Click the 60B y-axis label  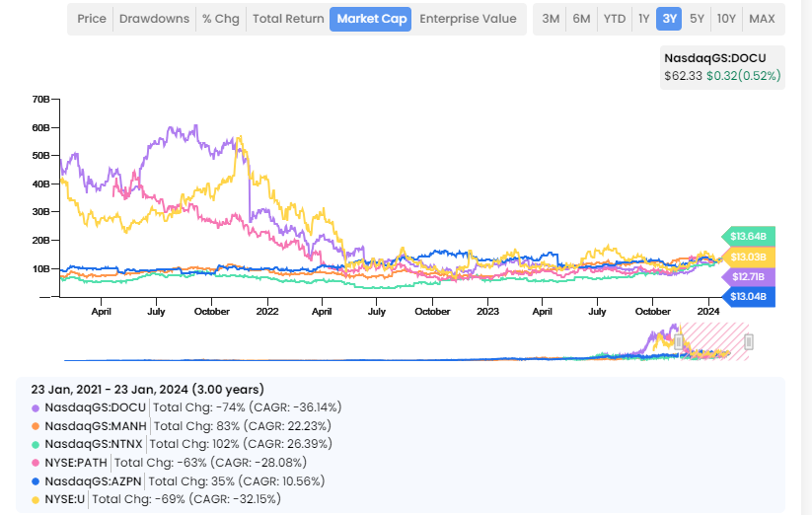pyautogui.click(x=40, y=127)
